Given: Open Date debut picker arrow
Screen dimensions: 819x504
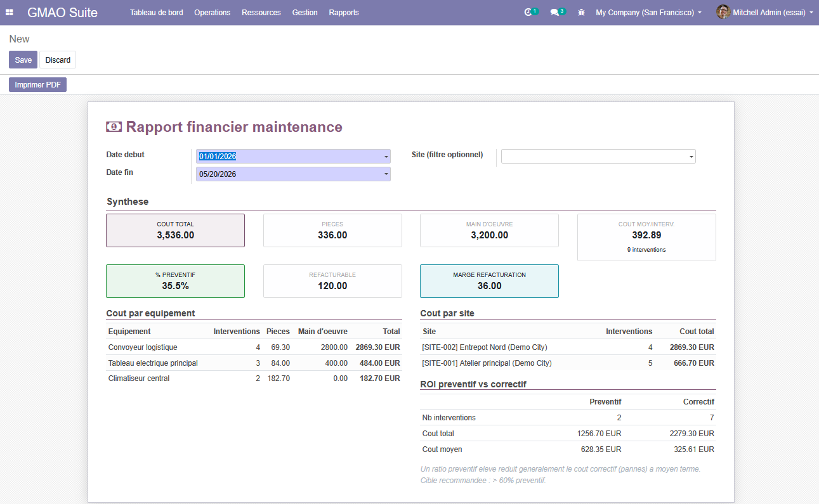Looking at the screenshot, I should (386, 157).
